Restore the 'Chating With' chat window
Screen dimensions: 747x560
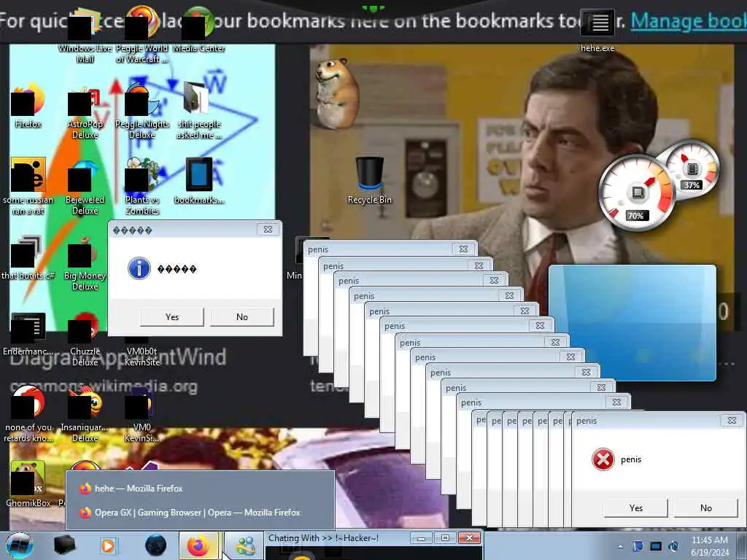click(x=445, y=538)
